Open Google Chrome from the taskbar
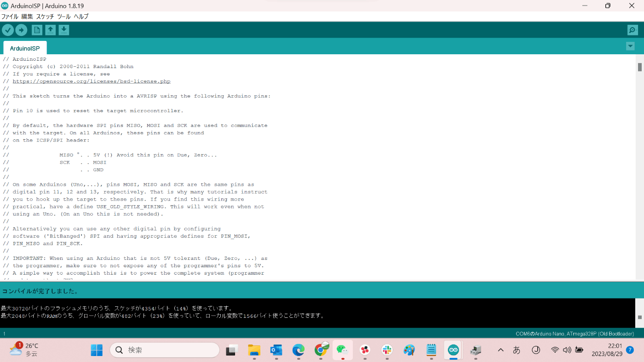The height and width of the screenshot is (362, 644). click(x=321, y=350)
